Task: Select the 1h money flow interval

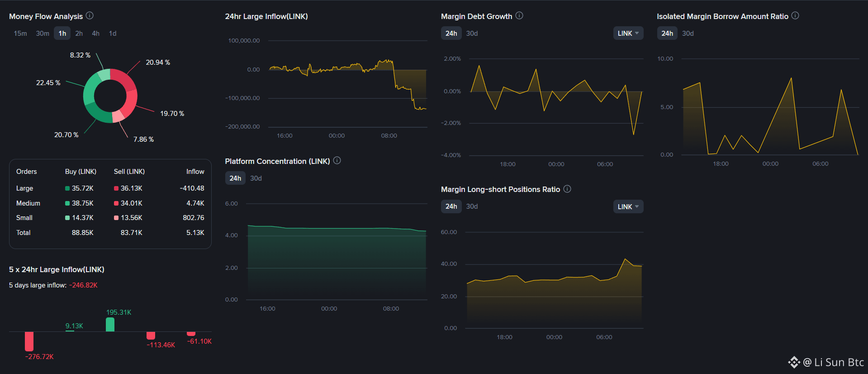Action: pos(62,34)
